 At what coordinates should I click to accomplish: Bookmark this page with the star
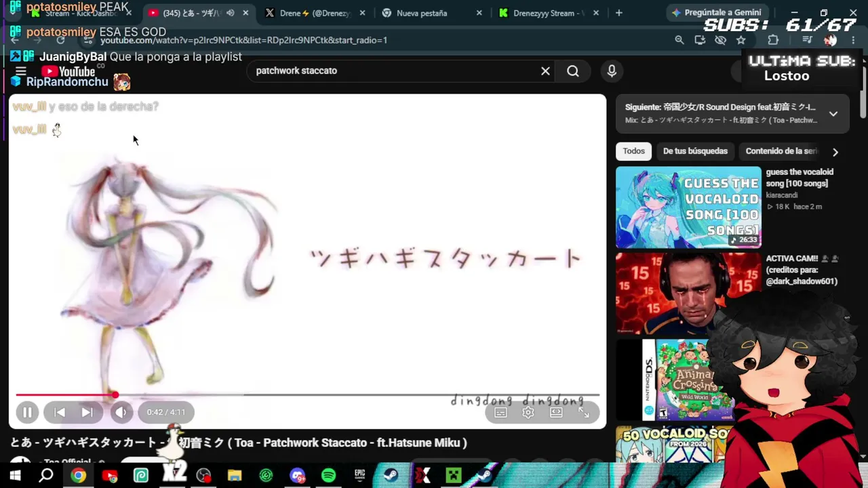(x=741, y=40)
